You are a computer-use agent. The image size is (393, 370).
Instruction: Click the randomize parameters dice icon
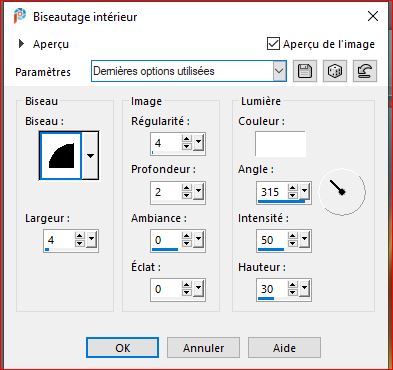335,71
